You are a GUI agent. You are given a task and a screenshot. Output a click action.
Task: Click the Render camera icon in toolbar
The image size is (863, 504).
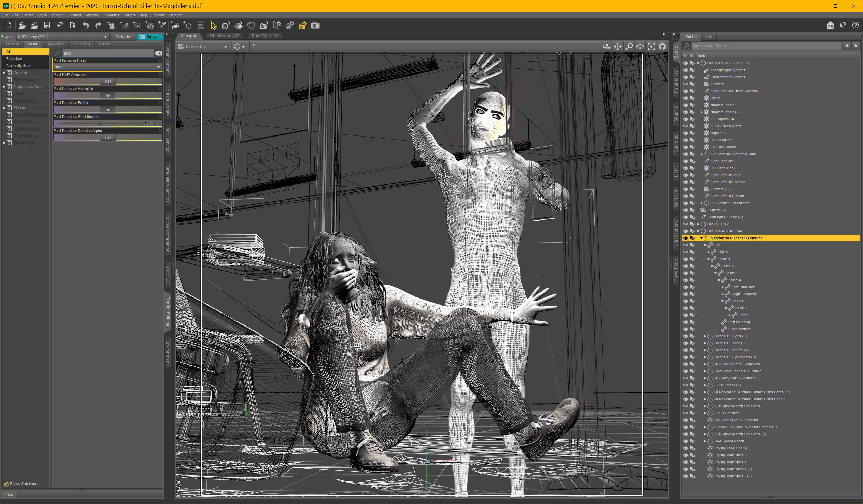[x=315, y=25]
